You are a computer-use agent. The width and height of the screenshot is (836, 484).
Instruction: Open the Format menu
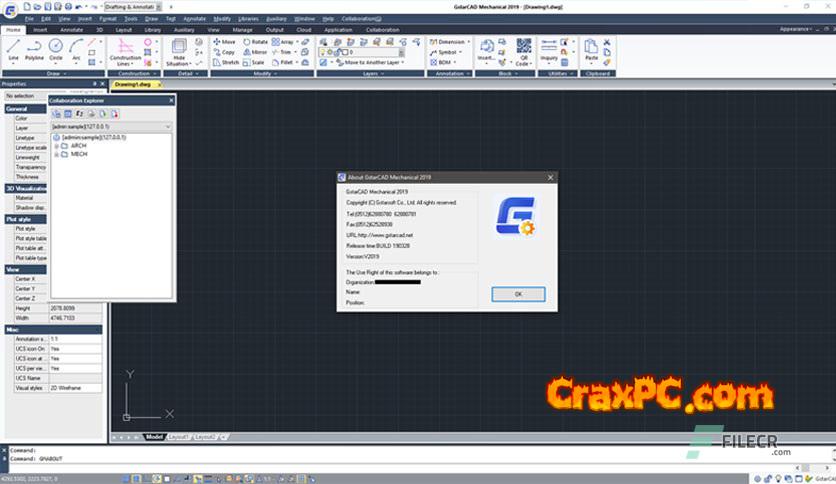pyautogui.click(x=108, y=19)
